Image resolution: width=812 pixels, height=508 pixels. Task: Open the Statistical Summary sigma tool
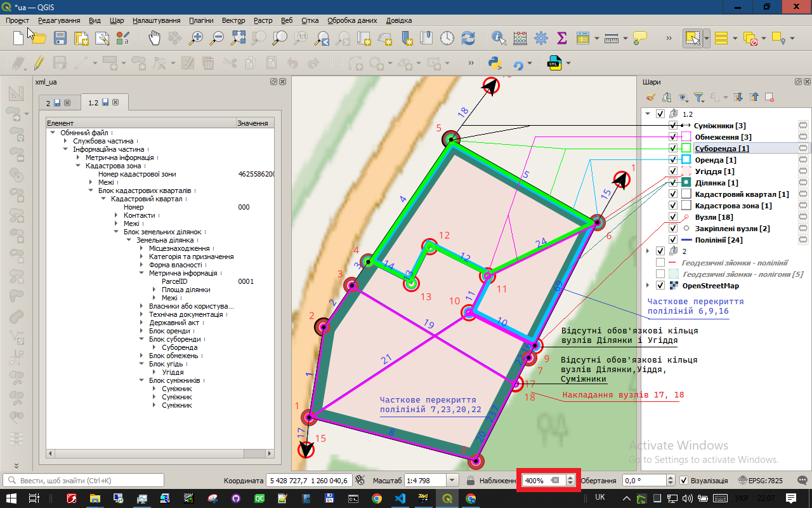[561, 37]
